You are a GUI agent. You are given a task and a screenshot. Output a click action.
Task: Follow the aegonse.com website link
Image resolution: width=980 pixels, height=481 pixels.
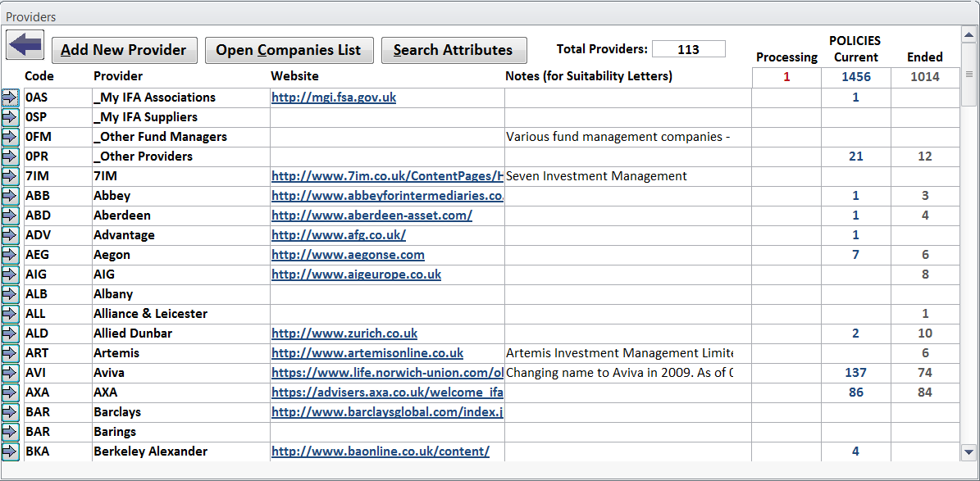tap(348, 255)
